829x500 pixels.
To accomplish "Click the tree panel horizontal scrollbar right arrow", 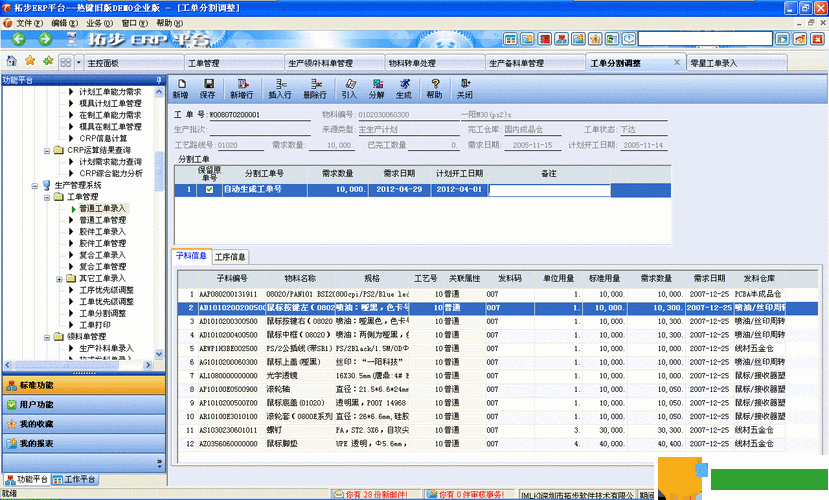I will click(x=148, y=365).
